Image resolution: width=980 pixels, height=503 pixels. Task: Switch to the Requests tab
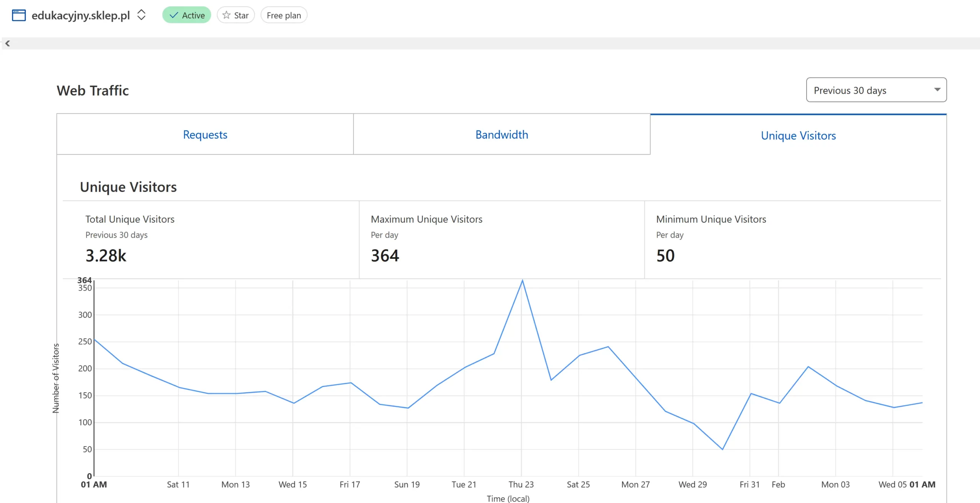point(205,134)
